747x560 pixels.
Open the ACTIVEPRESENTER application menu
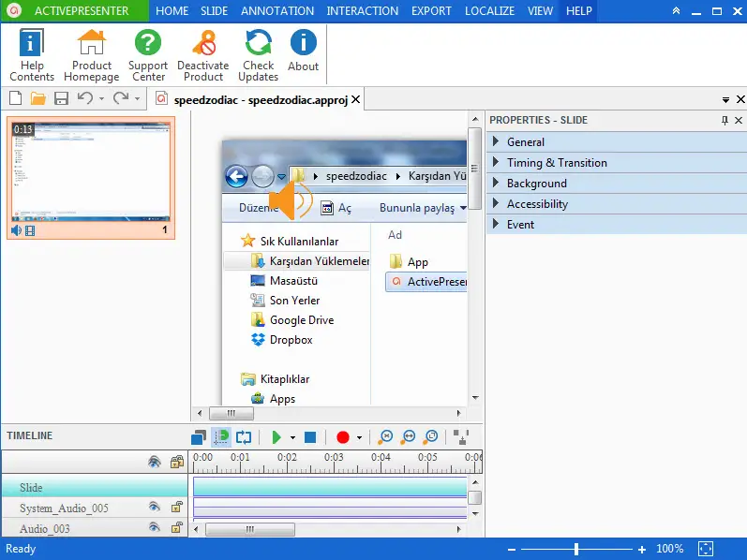[x=75, y=11]
